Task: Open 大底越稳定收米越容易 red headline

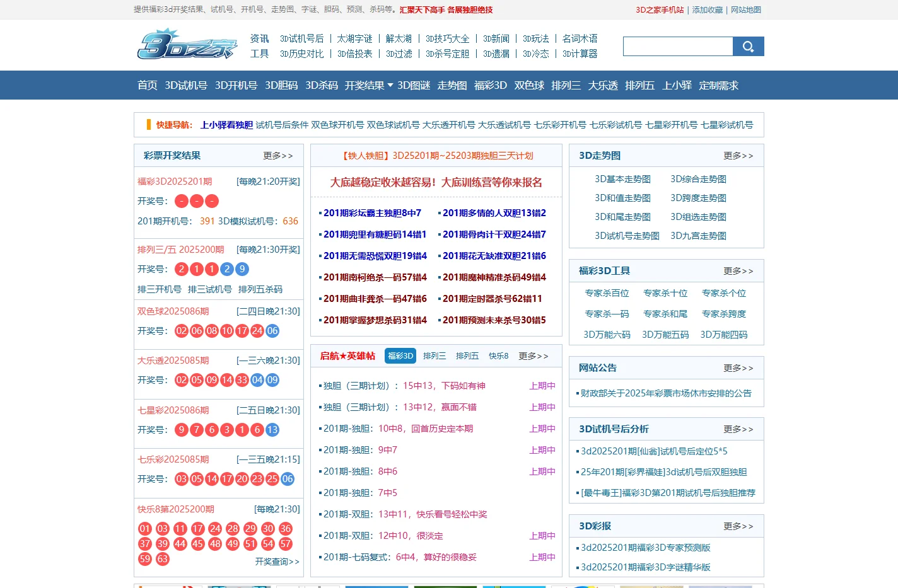Action: [436, 182]
